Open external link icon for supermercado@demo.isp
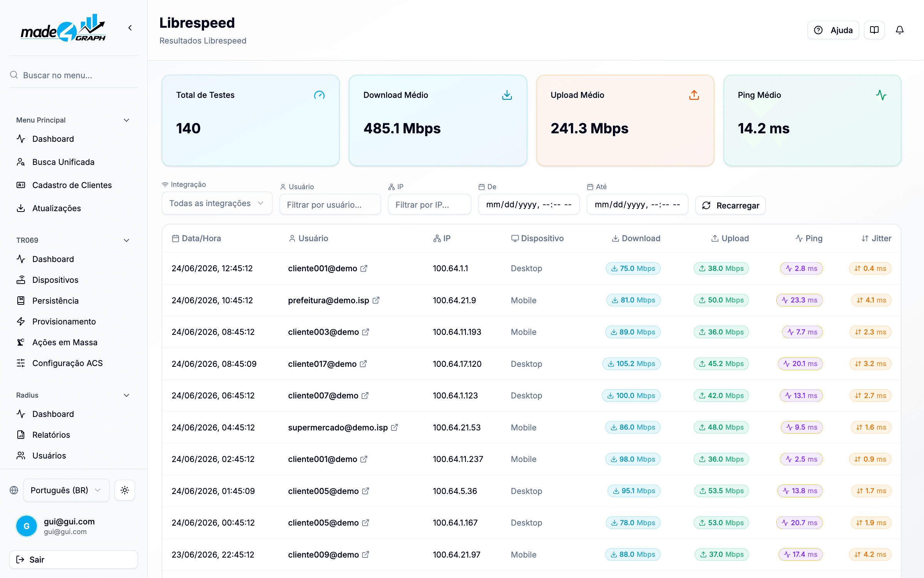Screen dimensions: 924x578 pyautogui.click(x=394, y=427)
